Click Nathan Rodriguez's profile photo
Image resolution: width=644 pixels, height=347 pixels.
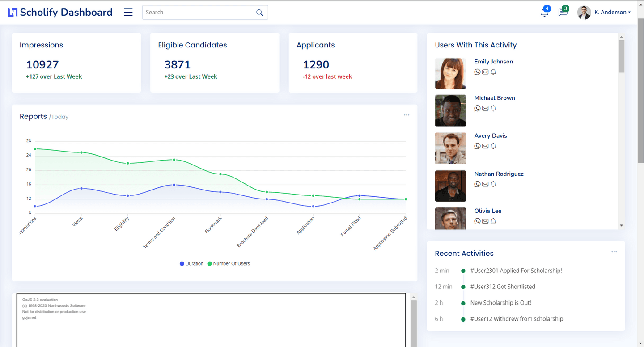(450, 186)
